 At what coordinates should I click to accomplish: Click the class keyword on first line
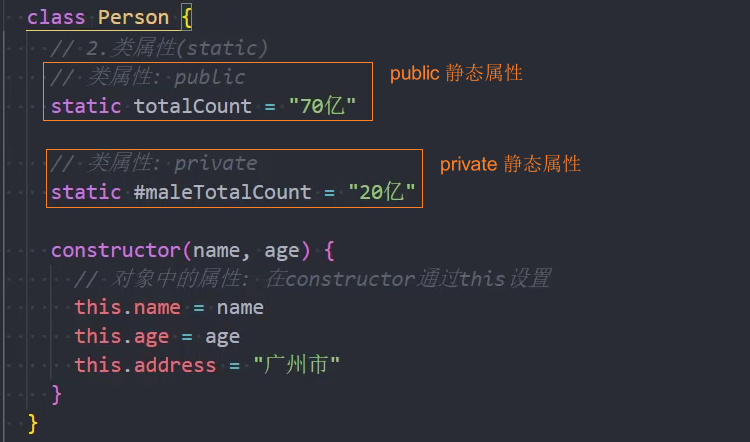coord(56,18)
